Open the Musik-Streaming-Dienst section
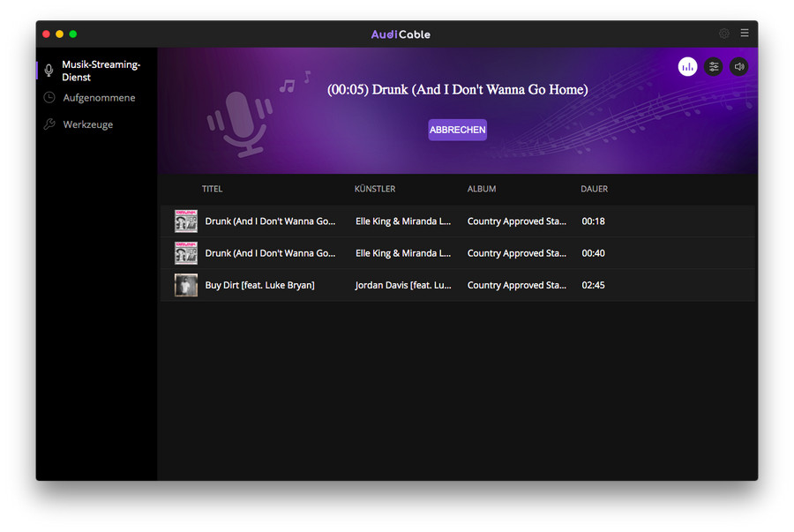The height and width of the screenshot is (532, 794). tap(101, 71)
